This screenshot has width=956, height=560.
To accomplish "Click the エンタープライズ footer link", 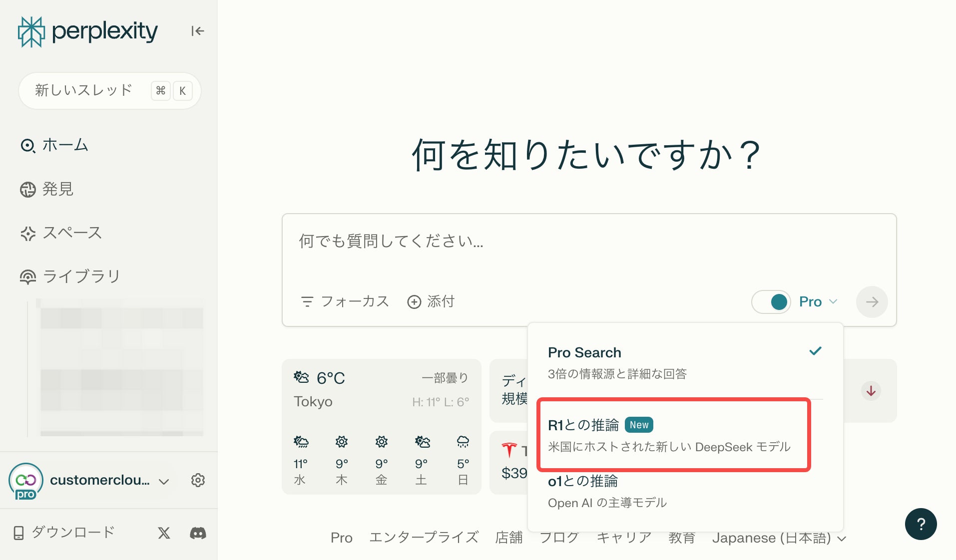I will coord(424,538).
